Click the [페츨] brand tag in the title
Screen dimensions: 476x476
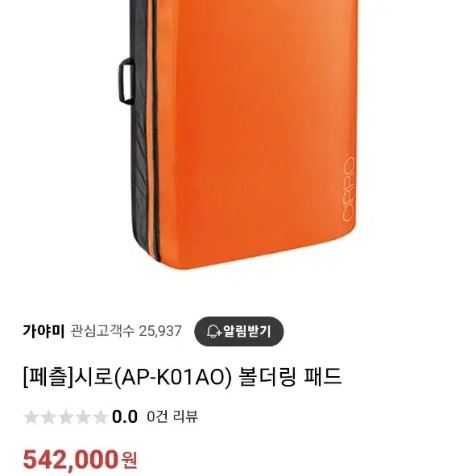coord(48,377)
